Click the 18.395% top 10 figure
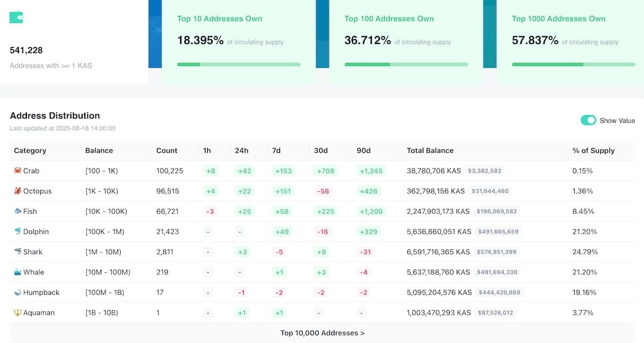The width and height of the screenshot is (644, 343). tap(200, 40)
